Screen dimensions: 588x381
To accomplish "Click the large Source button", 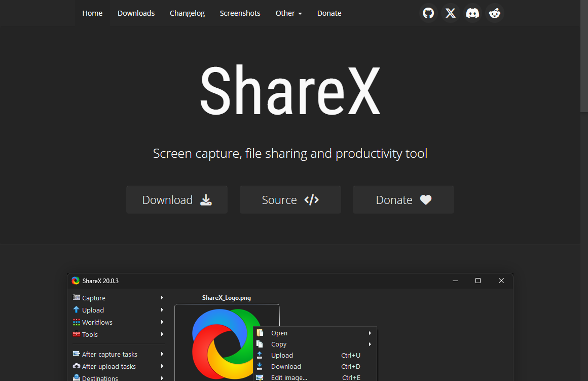I will [x=290, y=200].
